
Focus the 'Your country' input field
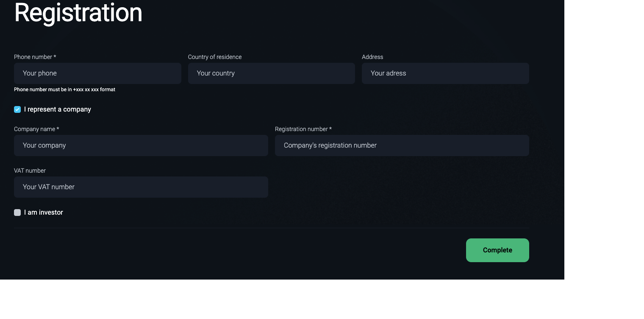(x=271, y=73)
